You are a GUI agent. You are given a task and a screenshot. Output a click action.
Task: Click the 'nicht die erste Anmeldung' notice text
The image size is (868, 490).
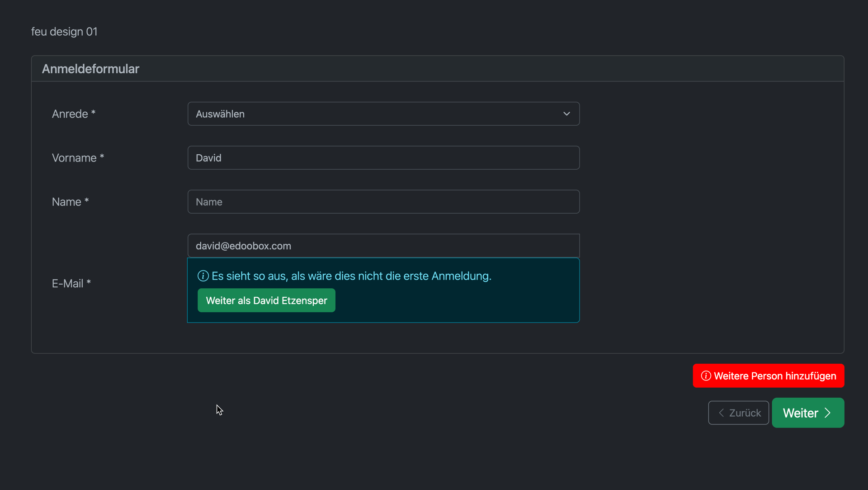pyautogui.click(x=351, y=276)
